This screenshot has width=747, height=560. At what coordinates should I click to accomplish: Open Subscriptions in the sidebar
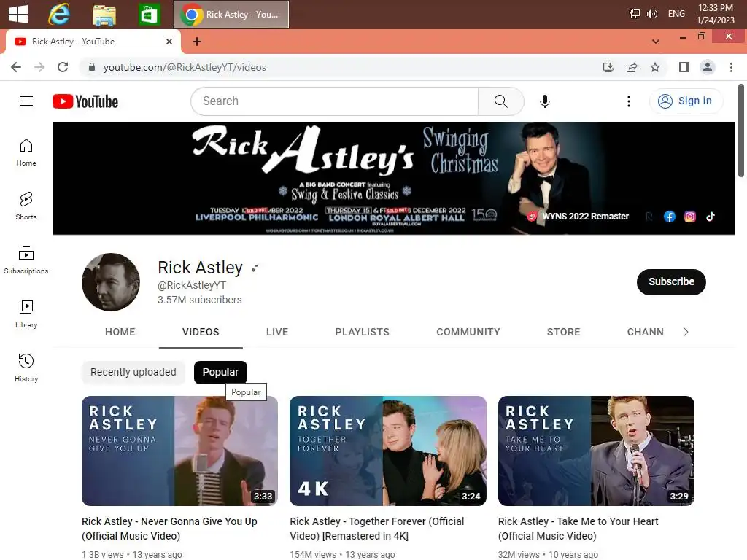(x=26, y=260)
